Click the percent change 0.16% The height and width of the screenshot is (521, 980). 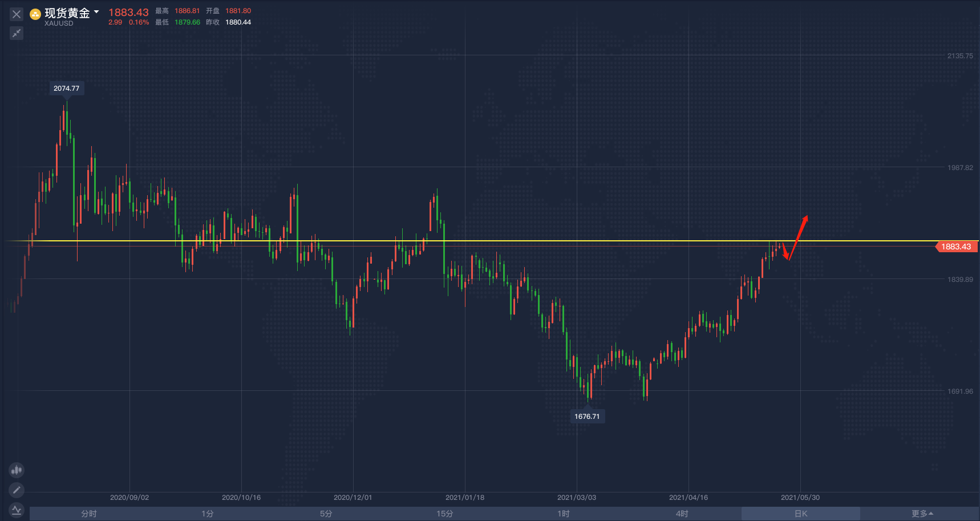tap(139, 22)
